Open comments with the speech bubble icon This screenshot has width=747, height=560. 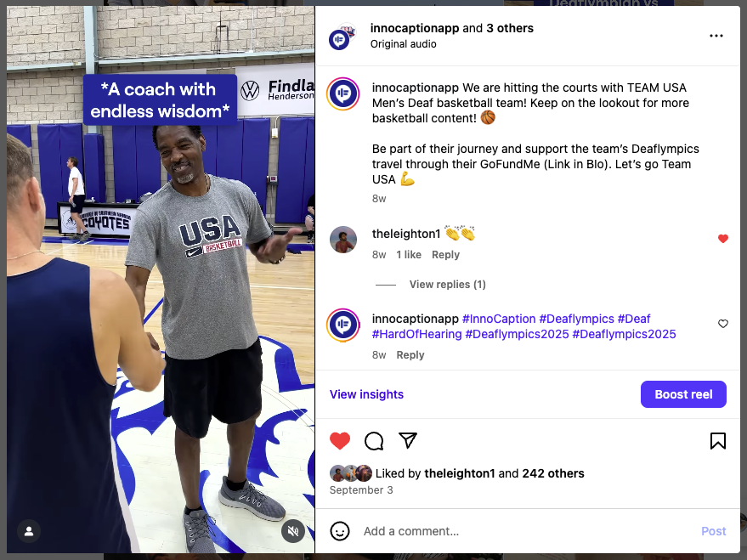[373, 440]
